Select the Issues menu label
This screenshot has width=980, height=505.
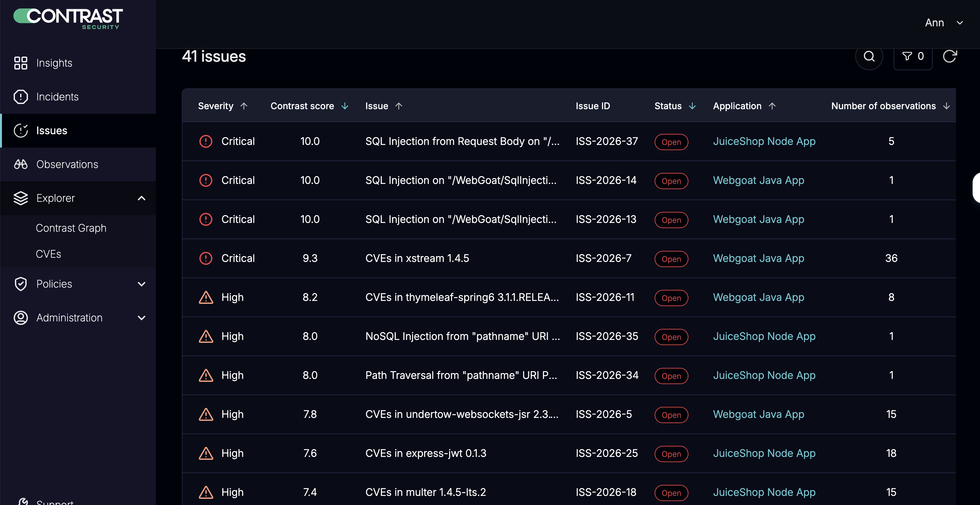pyautogui.click(x=52, y=131)
